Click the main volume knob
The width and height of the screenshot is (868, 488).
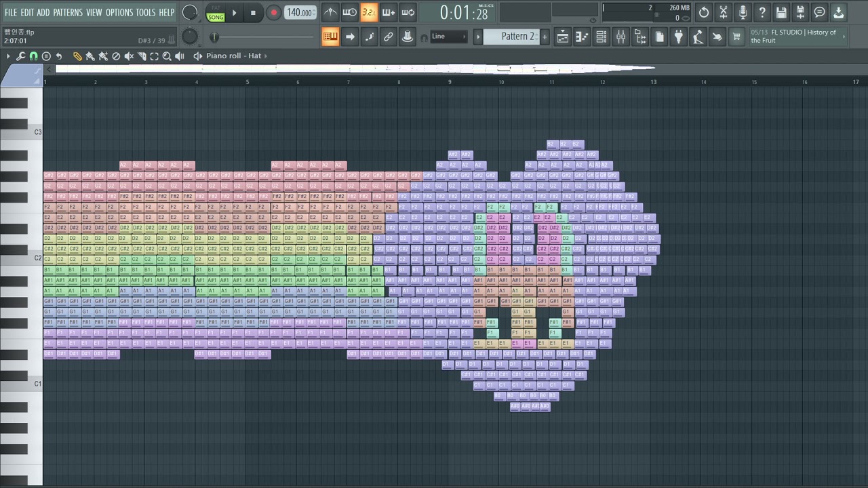point(191,12)
